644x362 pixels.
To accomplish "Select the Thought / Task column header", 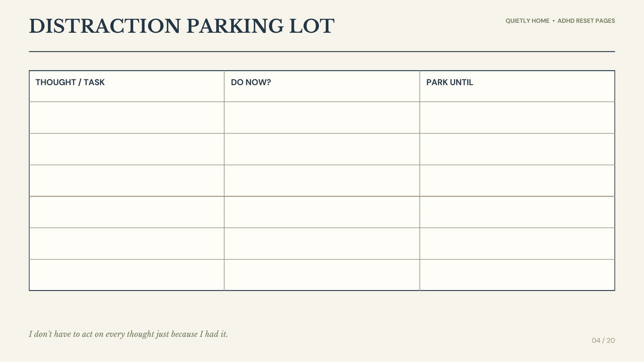I will [127, 86].
